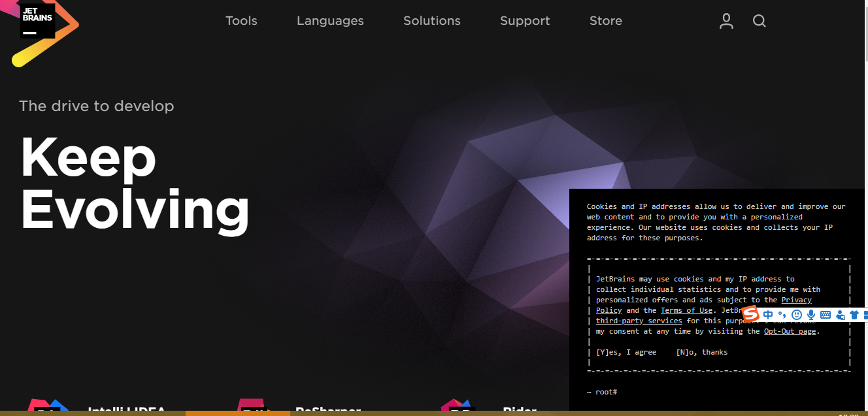
Task: Open the soft keyboard icon in IME bar
Action: (x=825, y=315)
